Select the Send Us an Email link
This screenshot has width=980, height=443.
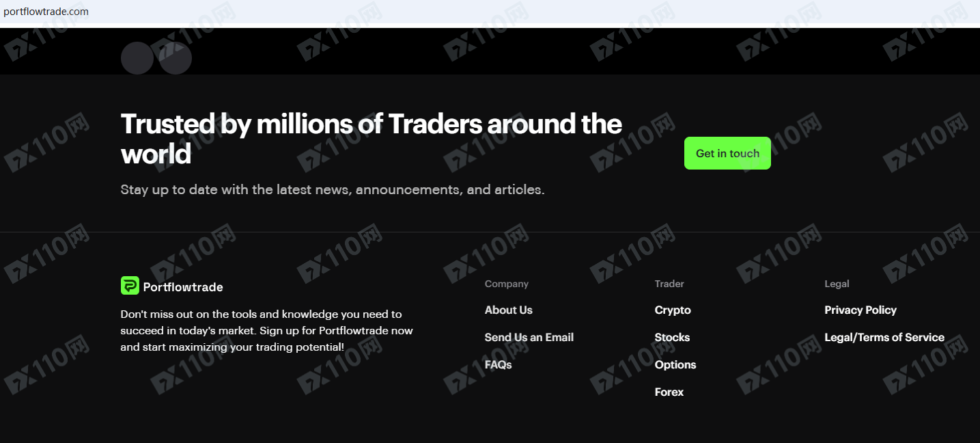[529, 337]
